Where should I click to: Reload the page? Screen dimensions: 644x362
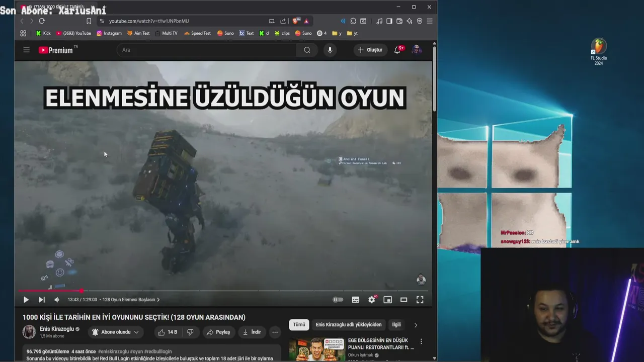click(x=42, y=21)
